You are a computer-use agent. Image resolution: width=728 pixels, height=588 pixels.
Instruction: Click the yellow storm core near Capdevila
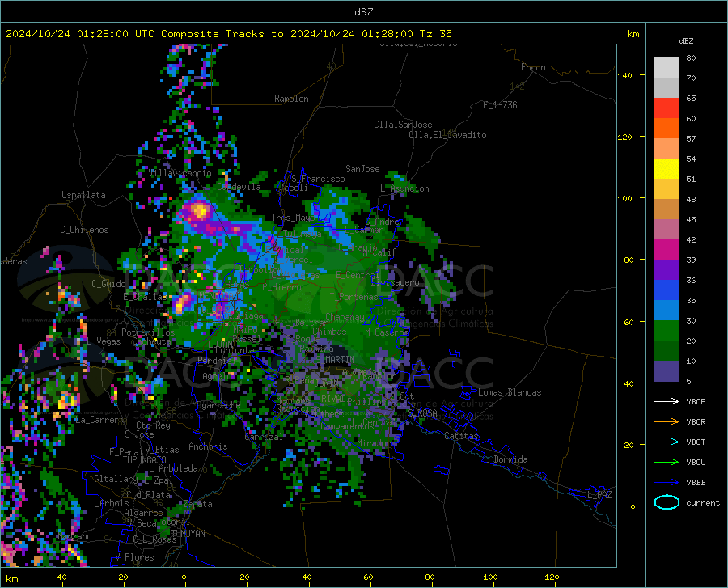(201, 211)
